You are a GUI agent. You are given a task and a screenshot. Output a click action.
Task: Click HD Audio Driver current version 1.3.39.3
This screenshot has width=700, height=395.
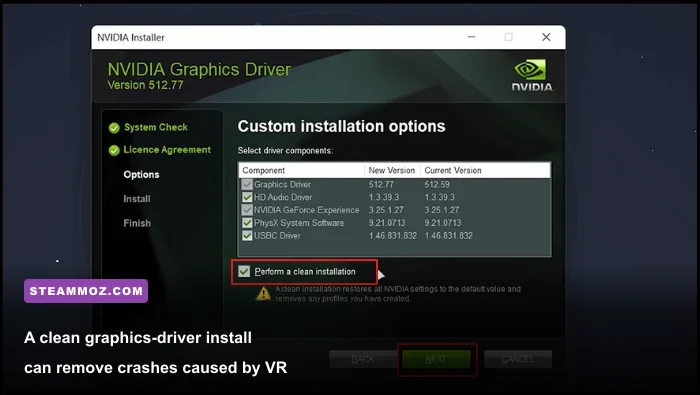tap(440, 197)
